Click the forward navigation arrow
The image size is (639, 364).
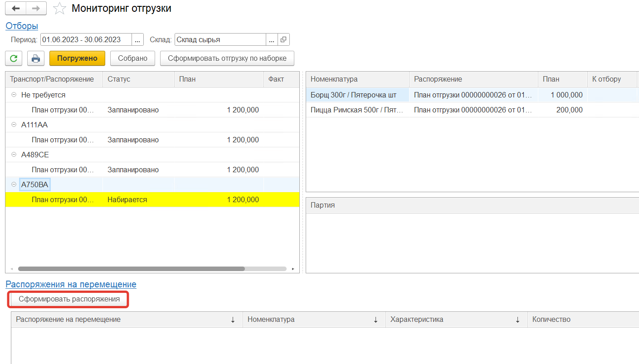[x=36, y=9]
